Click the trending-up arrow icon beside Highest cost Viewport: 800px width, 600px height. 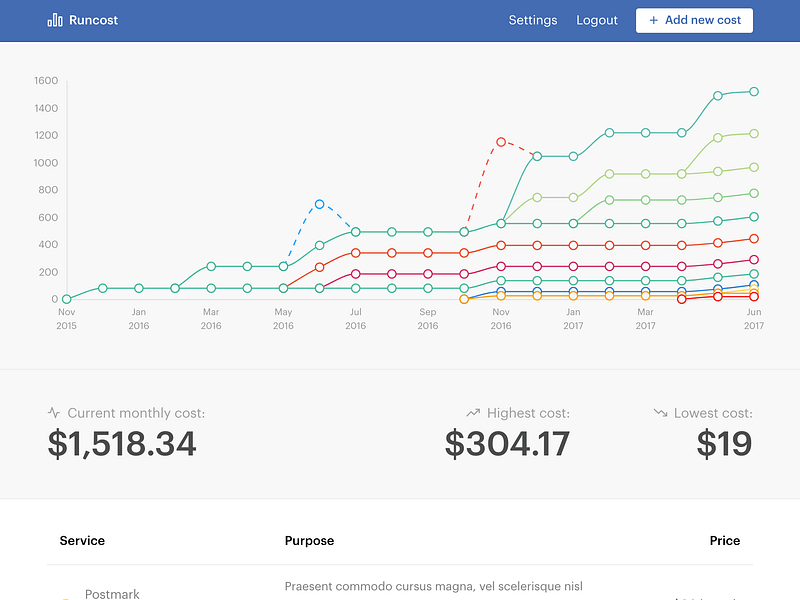click(x=473, y=412)
